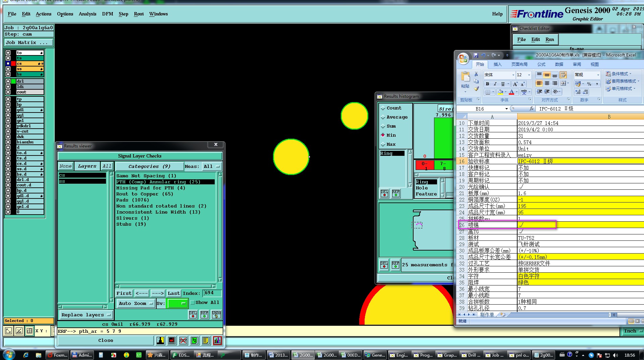Select Max radio option in histogram

point(383,144)
